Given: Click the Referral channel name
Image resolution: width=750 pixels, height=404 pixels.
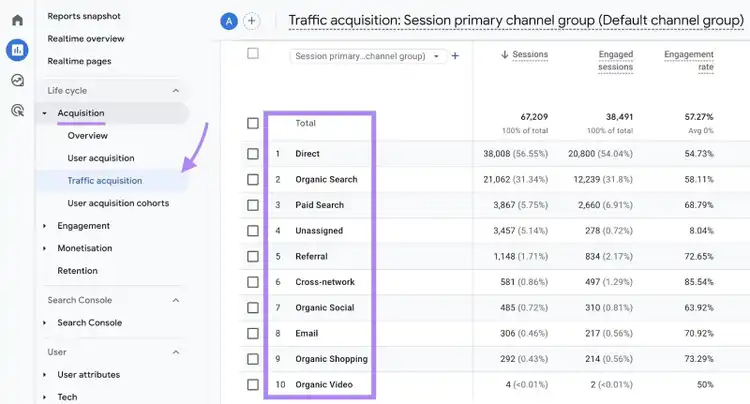Looking at the screenshot, I should [x=311, y=256].
